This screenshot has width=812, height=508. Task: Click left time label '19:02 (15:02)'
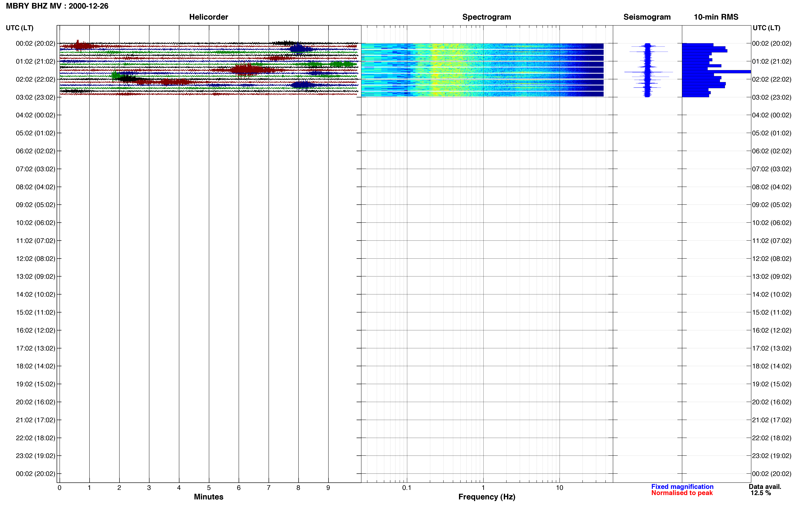(36, 384)
